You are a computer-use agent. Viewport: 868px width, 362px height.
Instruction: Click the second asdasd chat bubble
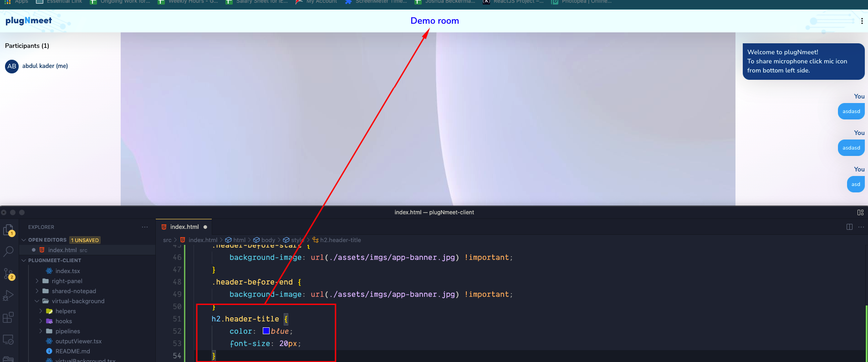tap(851, 148)
